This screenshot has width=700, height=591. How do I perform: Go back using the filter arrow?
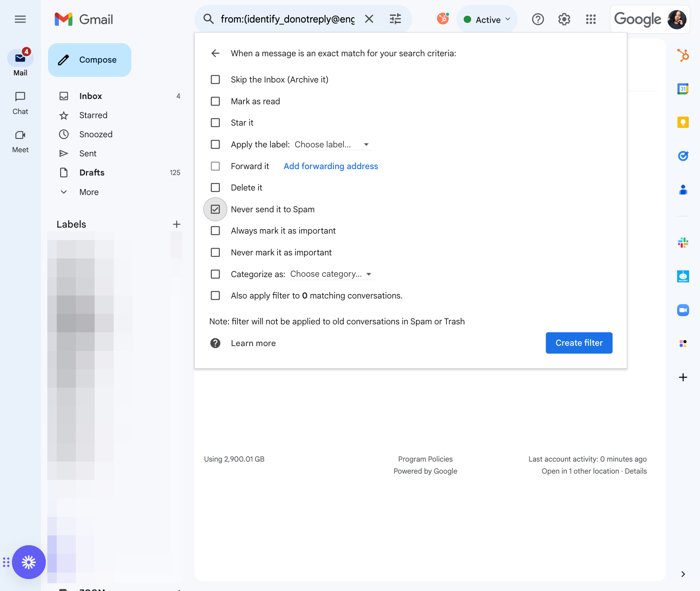pos(215,53)
